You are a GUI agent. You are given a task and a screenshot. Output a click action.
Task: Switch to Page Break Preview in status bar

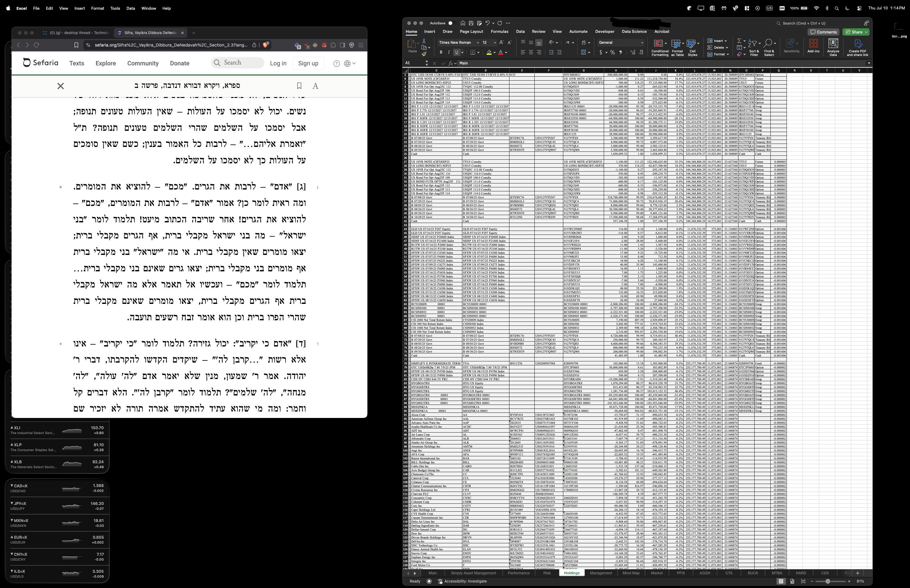803,581
